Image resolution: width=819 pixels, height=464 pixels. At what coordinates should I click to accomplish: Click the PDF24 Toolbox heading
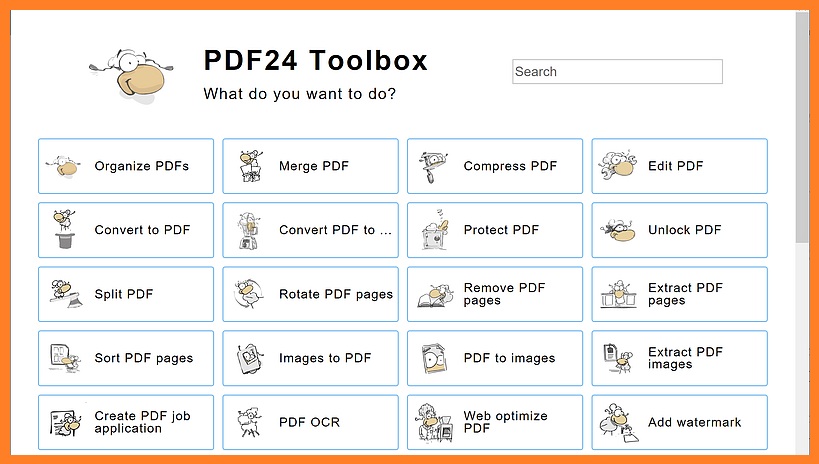point(315,60)
